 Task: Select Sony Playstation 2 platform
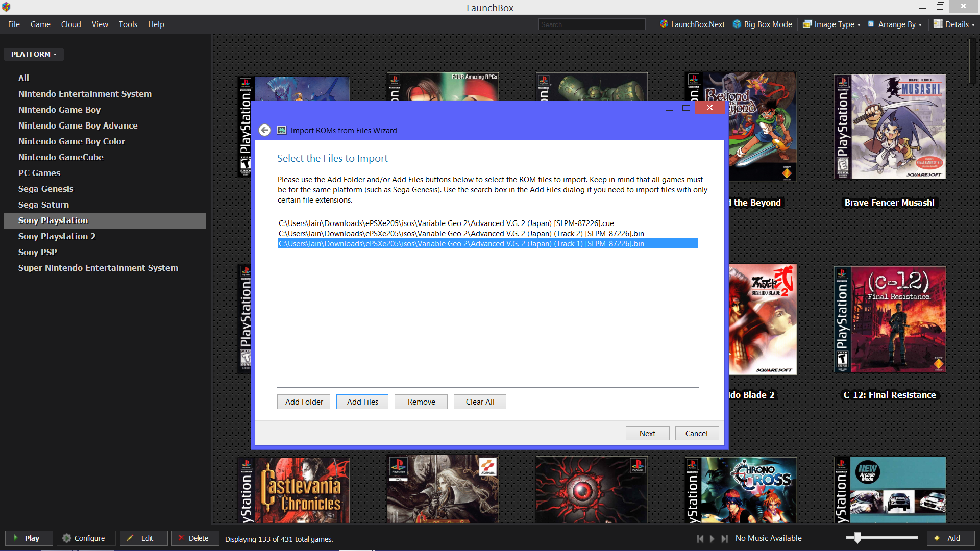point(105,236)
